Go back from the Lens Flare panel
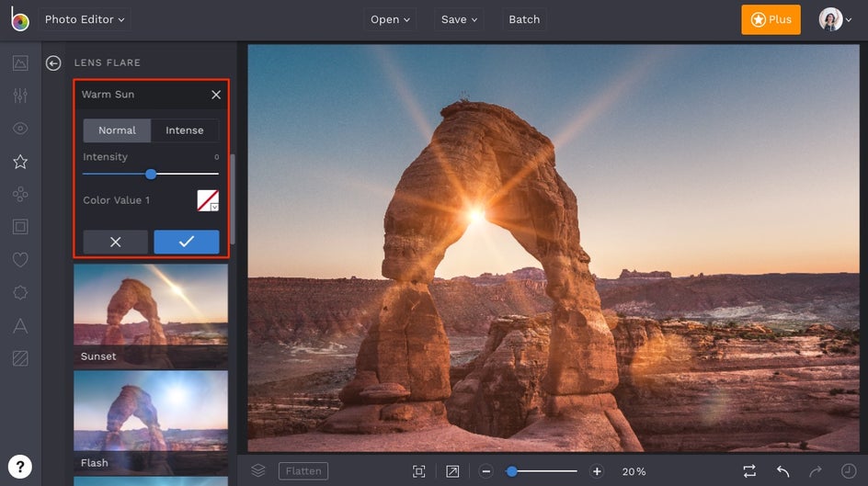Screen dimensions: 868x486 [x=53, y=63]
